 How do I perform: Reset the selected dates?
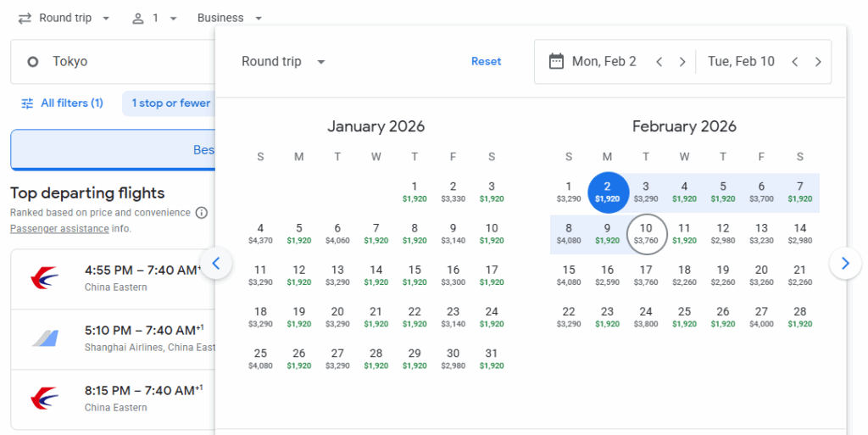487,62
